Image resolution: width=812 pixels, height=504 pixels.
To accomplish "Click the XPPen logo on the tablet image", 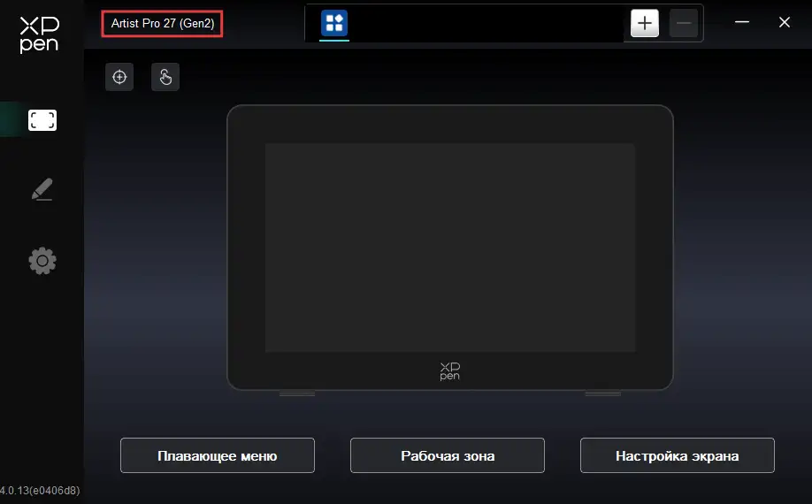I will (x=449, y=370).
